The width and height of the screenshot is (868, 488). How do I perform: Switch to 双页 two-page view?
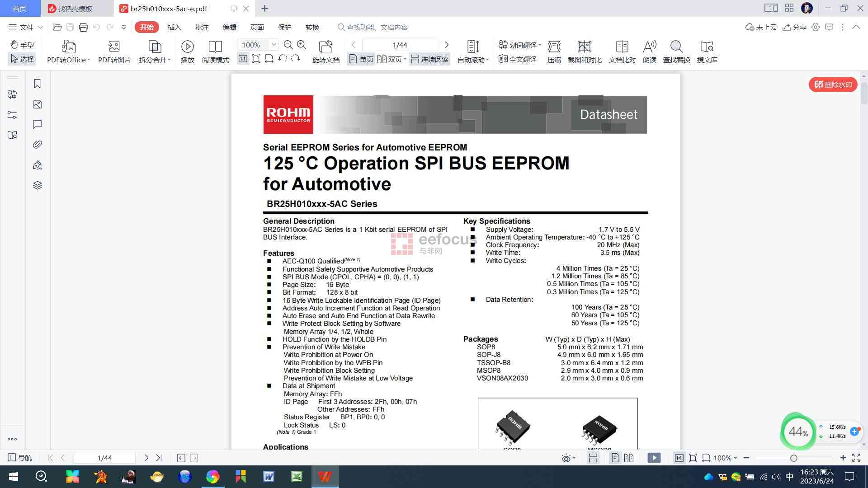point(390,59)
